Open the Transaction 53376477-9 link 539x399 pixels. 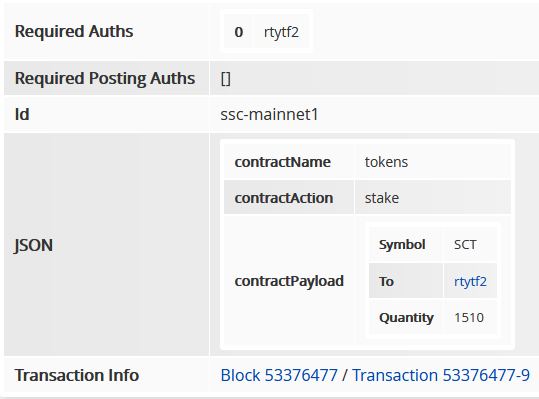[x=441, y=375]
